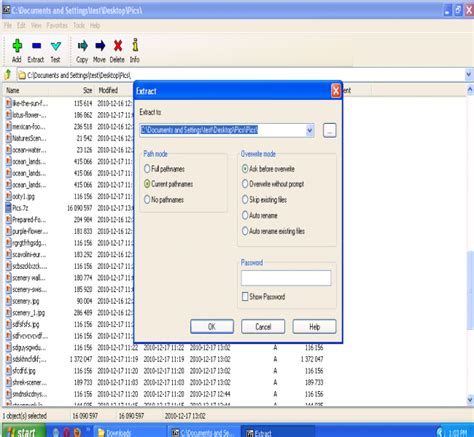Viewport: 474px width, 437px height.
Task: Expand the main address bar dropdown arrow
Action: [x=469, y=75]
